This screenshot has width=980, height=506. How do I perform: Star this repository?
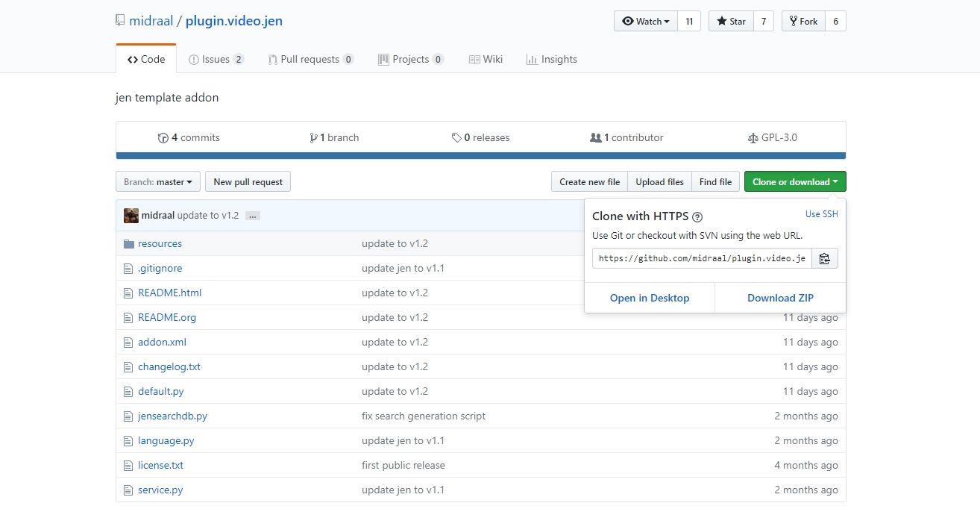[731, 21]
